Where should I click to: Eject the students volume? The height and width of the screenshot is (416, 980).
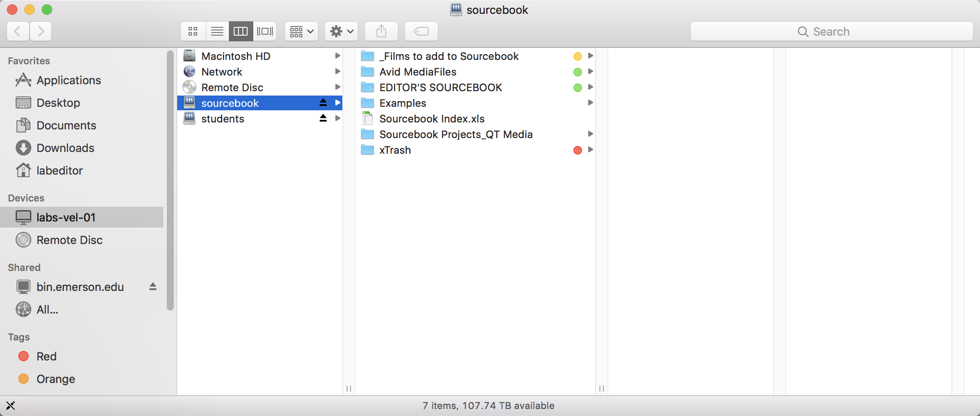(323, 118)
